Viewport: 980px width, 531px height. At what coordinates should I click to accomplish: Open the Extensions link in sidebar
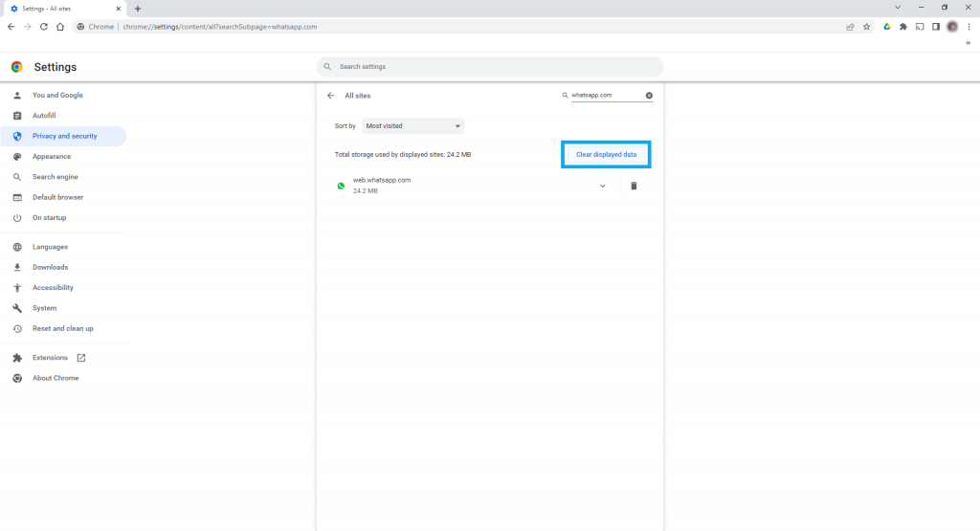[x=51, y=358]
